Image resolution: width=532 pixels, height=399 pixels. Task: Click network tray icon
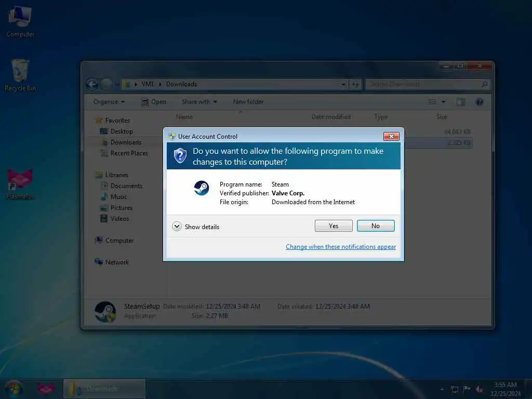(x=455, y=389)
